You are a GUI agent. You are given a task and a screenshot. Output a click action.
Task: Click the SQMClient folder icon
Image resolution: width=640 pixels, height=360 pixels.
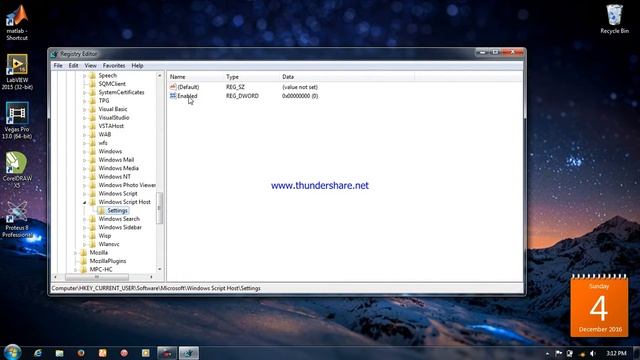pos(93,84)
